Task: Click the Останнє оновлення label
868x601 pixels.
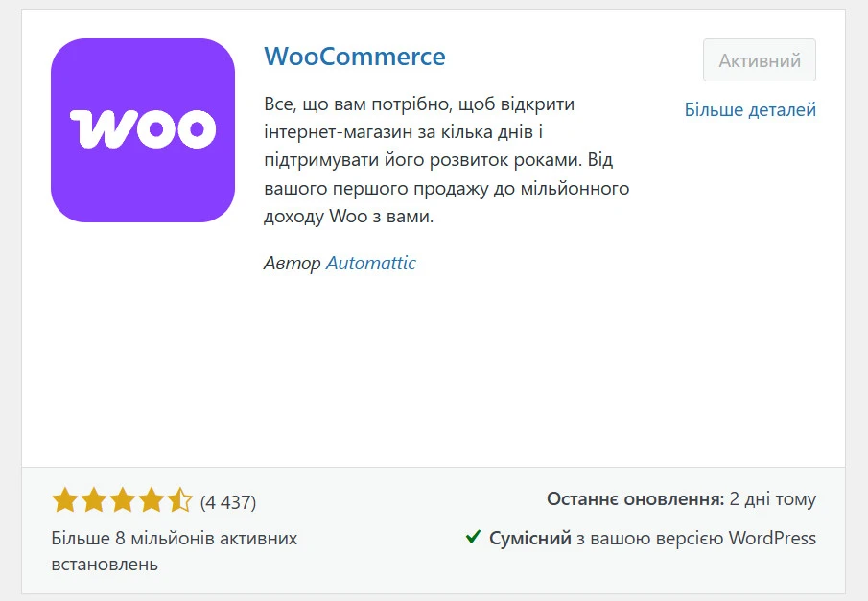Action: coord(636,499)
